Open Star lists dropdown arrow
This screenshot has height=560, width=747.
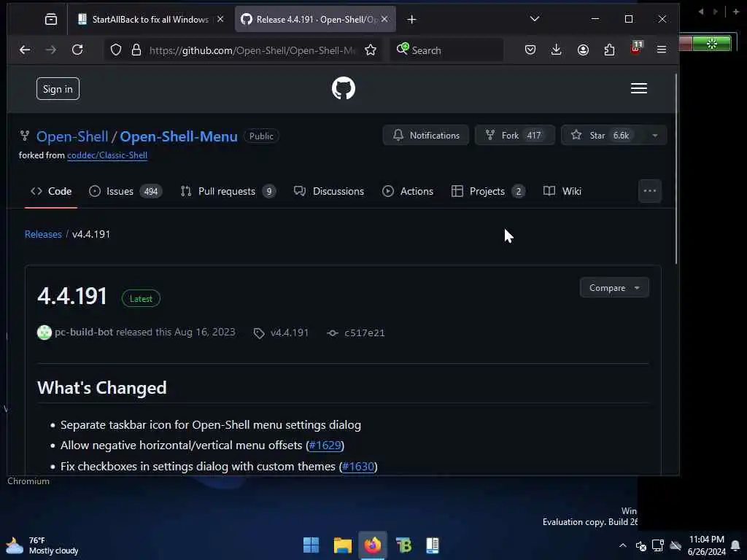pos(655,136)
